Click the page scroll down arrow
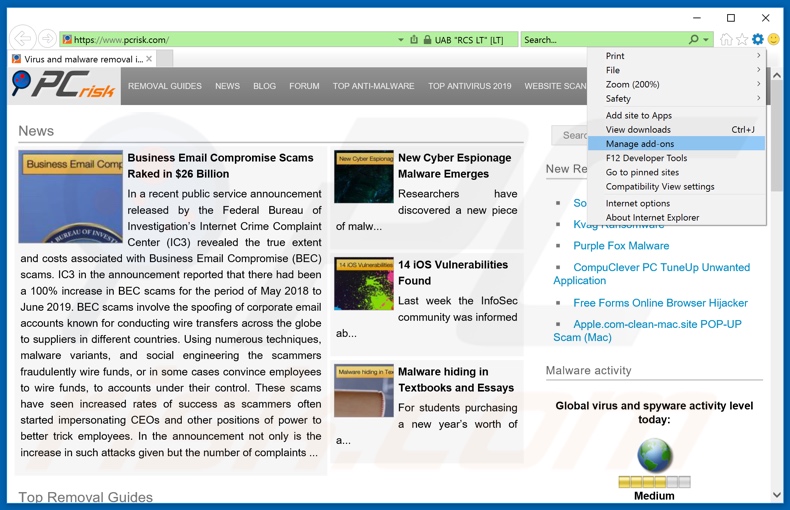This screenshot has width=790, height=510. point(776,495)
